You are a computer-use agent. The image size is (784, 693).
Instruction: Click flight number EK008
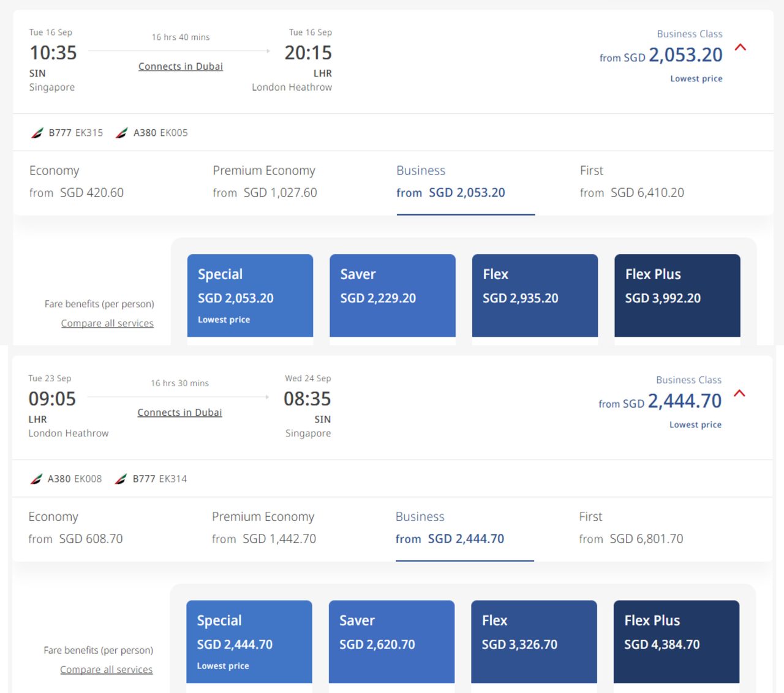pos(88,479)
